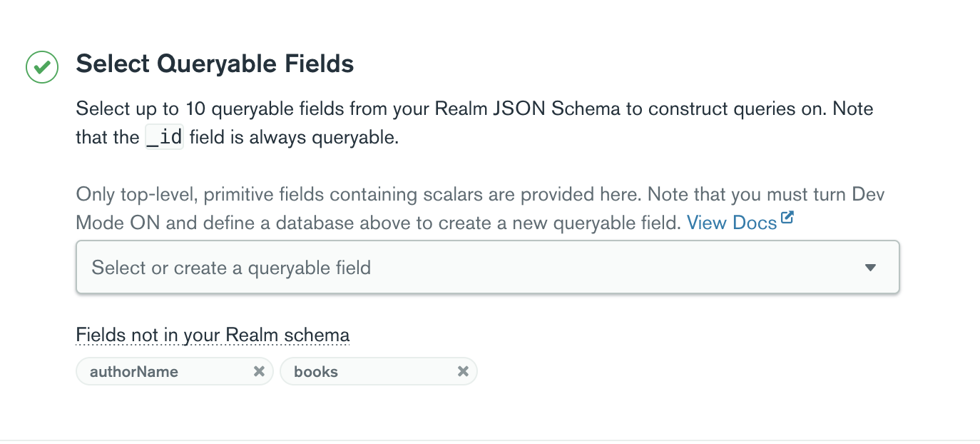
Task: Open the 'Select or create a queryable field' box
Action: tap(488, 267)
